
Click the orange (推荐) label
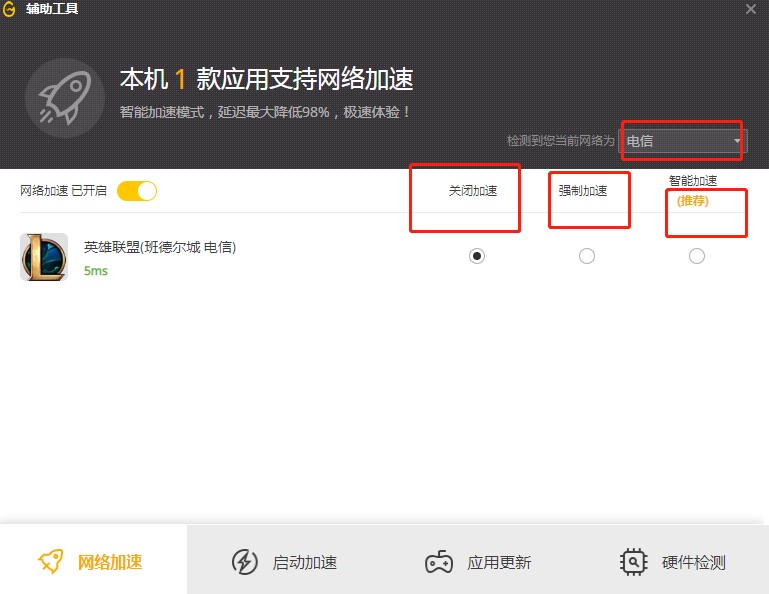tap(692, 201)
